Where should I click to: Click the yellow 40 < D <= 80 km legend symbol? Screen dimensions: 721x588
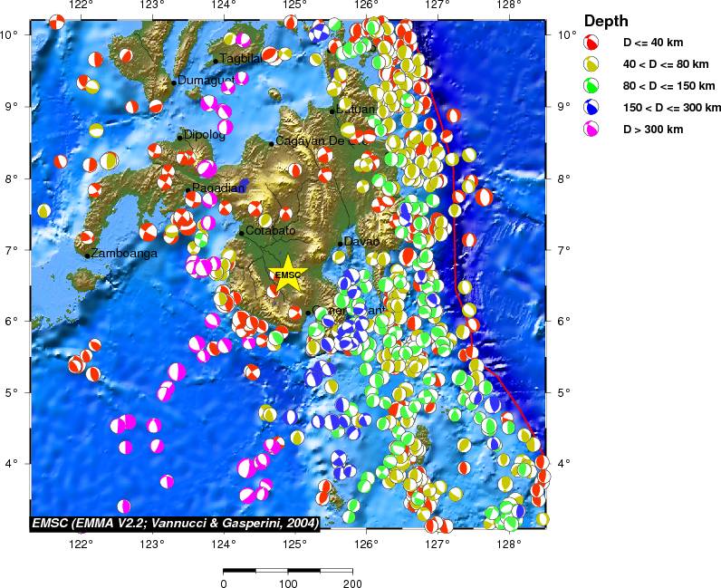point(591,64)
